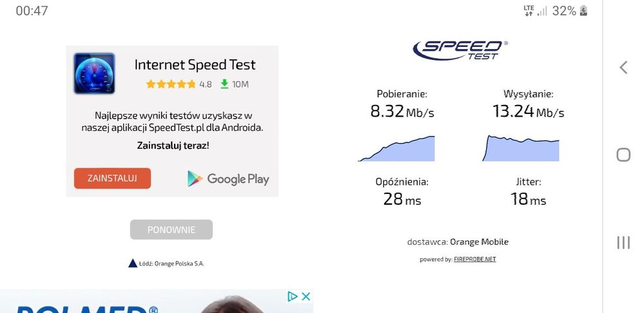Tap the Google Play logo

point(228,178)
